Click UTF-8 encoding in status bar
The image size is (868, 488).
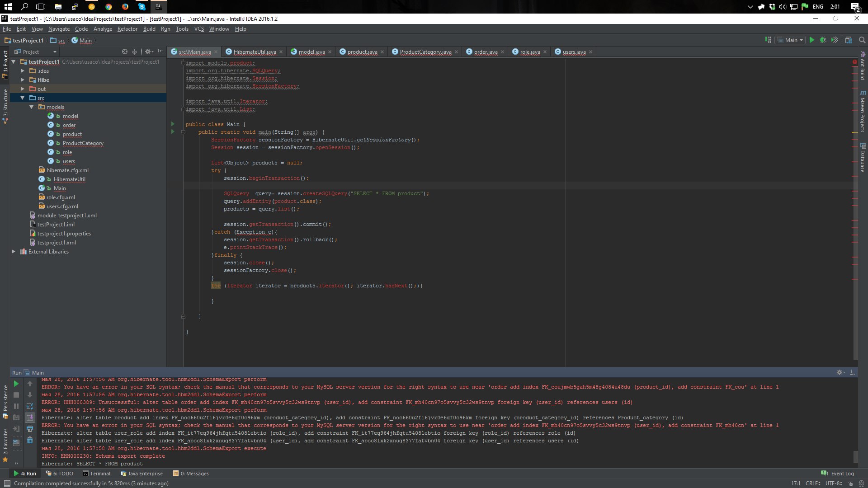click(833, 483)
